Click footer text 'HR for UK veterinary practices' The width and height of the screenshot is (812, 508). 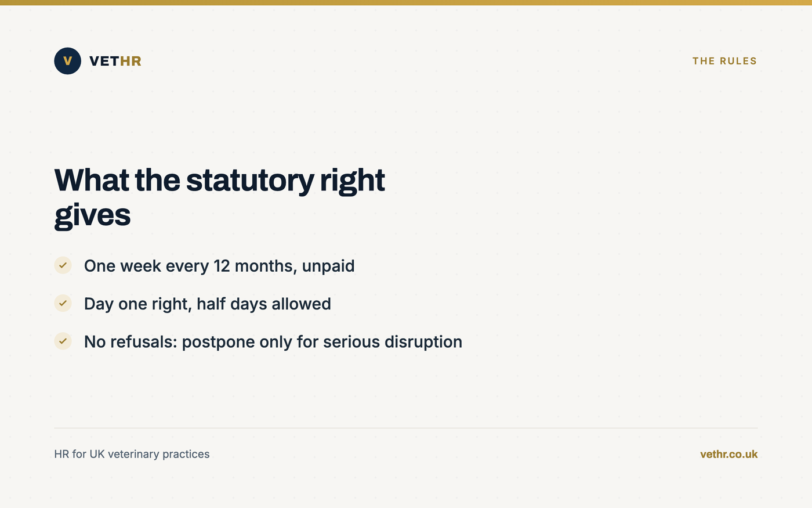tap(132, 454)
